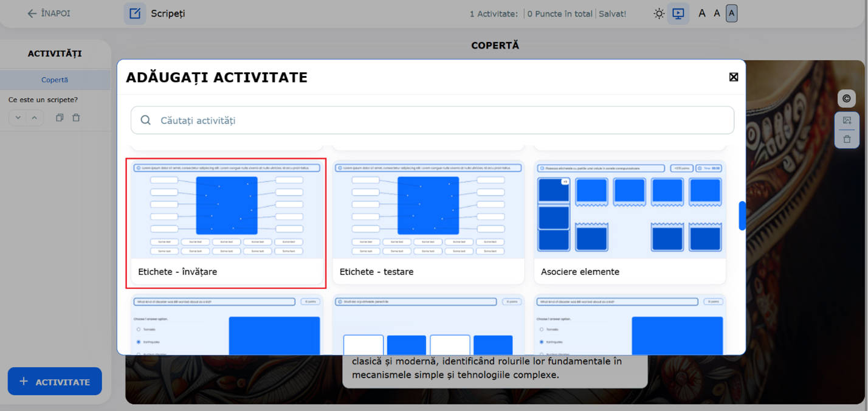Delete the Ce este un scripete activity
Image resolution: width=868 pixels, height=411 pixels.
coord(76,118)
